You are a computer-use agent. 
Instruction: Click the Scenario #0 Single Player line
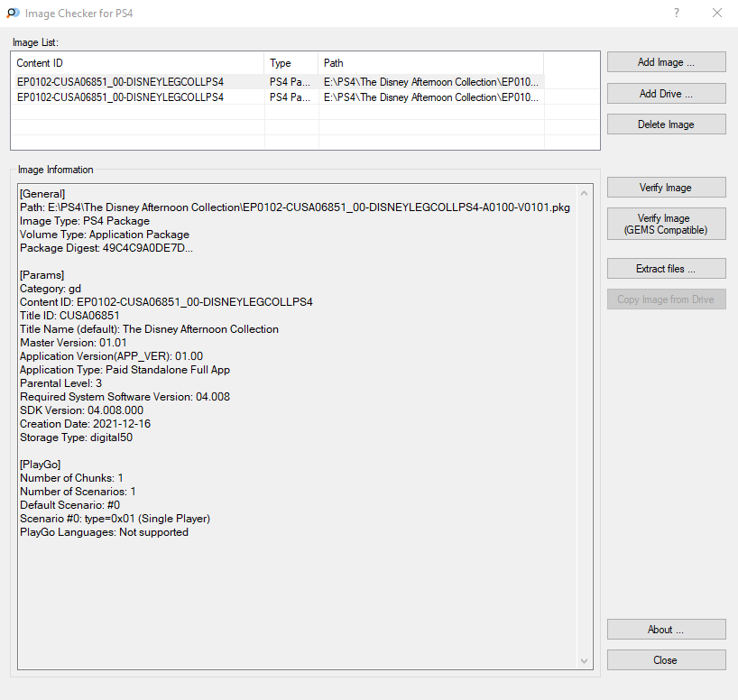[115, 519]
